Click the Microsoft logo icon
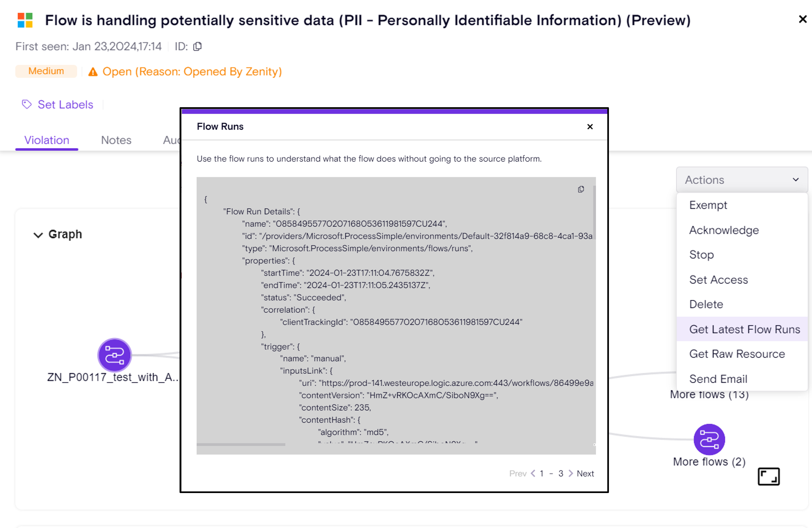812x528 pixels. (x=25, y=20)
